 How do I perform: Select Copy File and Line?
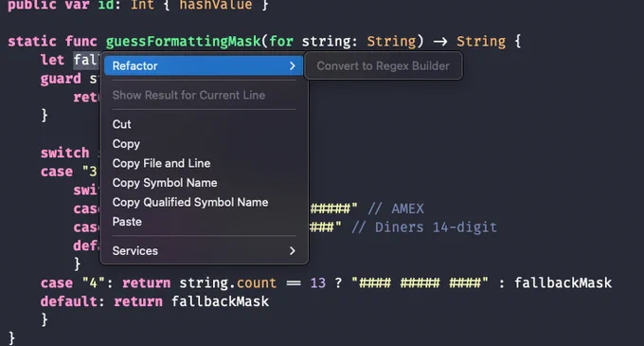[x=161, y=163]
